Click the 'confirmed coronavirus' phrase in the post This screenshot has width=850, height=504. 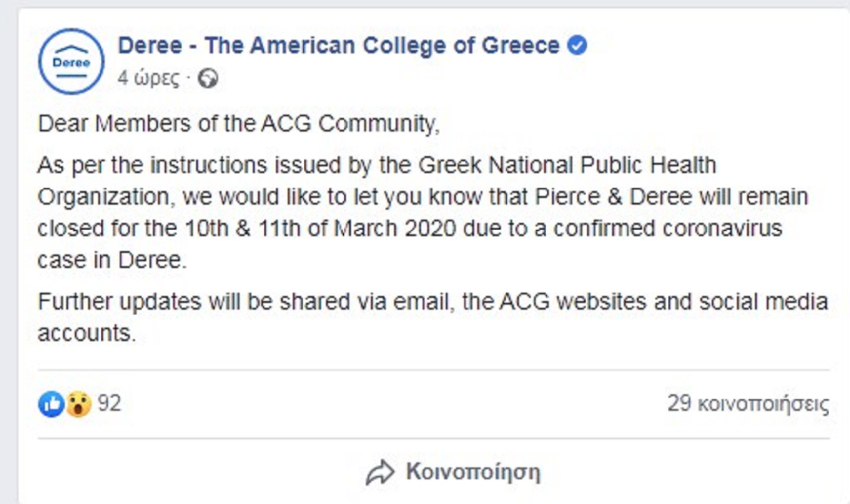coord(668,228)
